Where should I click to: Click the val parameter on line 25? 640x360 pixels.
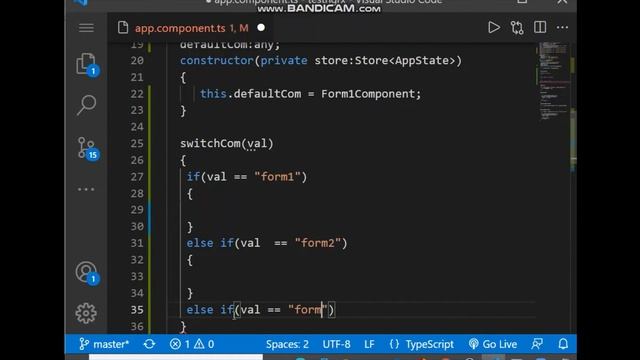point(257,144)
